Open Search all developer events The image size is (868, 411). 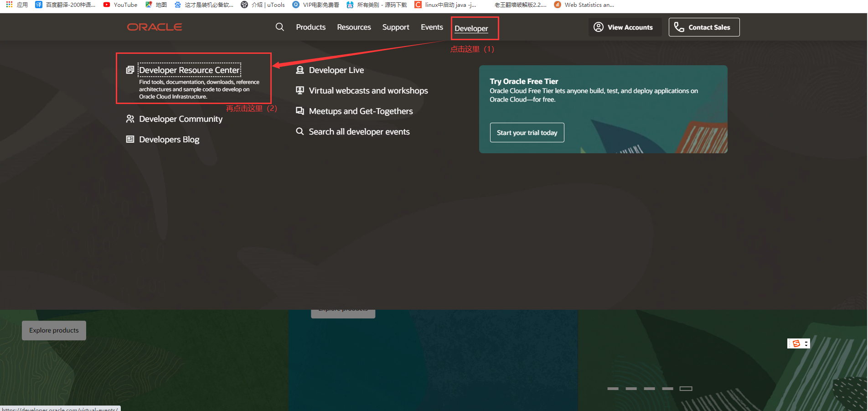(359, 131)
